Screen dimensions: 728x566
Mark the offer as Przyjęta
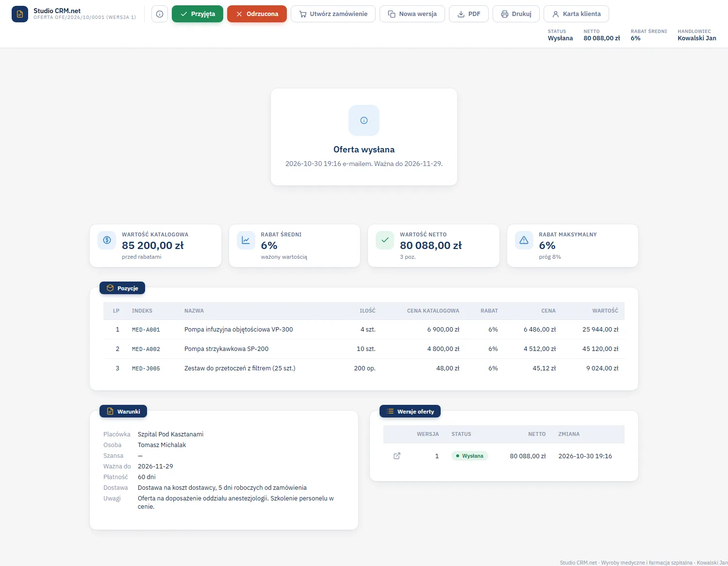198,14
